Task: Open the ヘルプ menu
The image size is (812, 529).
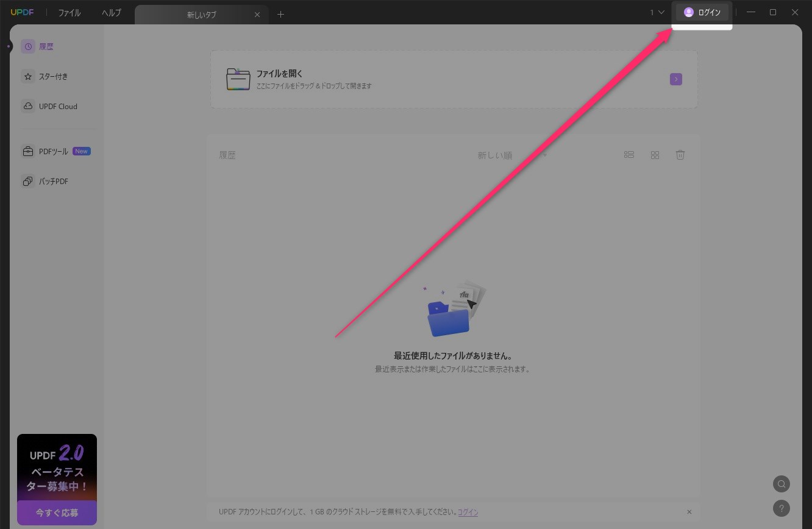Action: coord(112,13)
